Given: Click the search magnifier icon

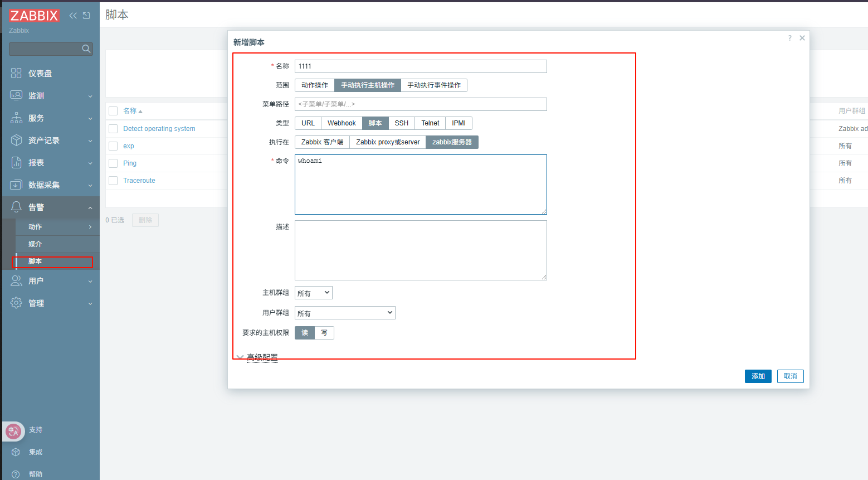Looking at the screenshot, I should [86, 49].
